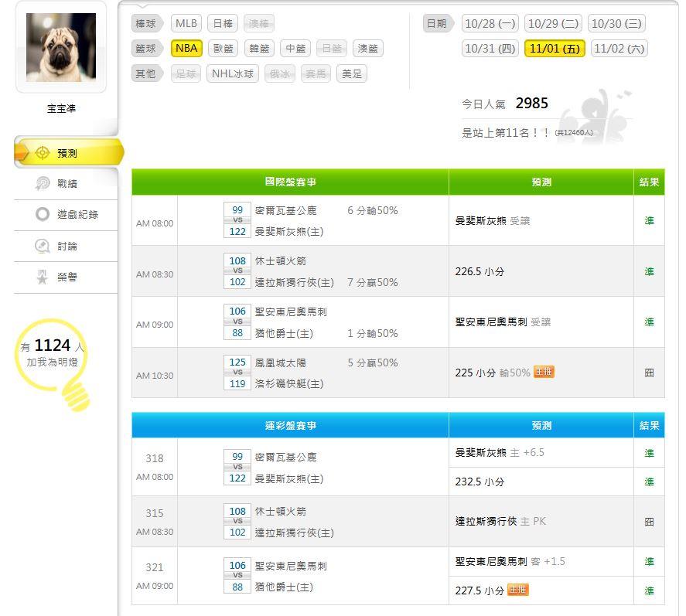The height and width of the screenshot is (616, 686).
Task: Choose the 中籃 league button
Action: click(295, 48)
